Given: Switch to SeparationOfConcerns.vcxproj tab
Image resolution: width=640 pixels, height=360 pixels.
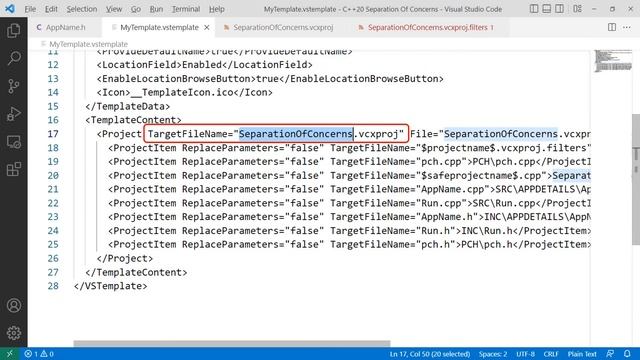Looking at the screenshot, I should coord(283,27).
